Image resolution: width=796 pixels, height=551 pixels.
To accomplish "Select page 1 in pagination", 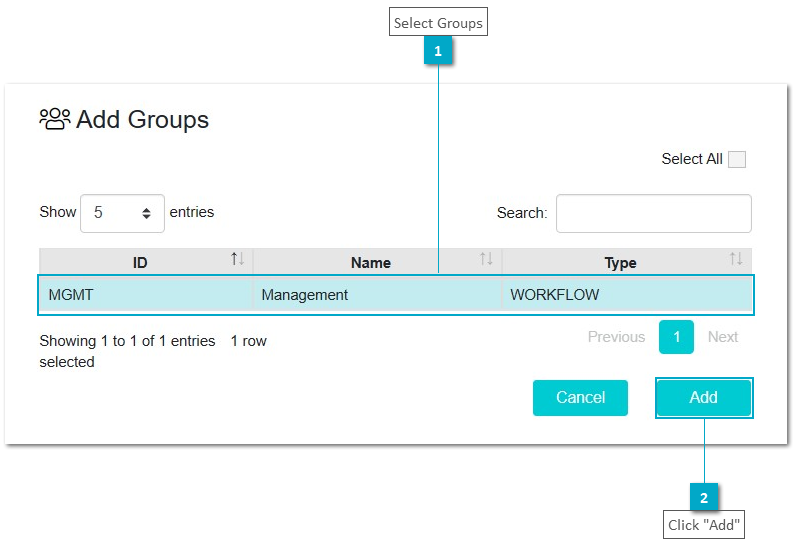I will (x=676, y=337).
